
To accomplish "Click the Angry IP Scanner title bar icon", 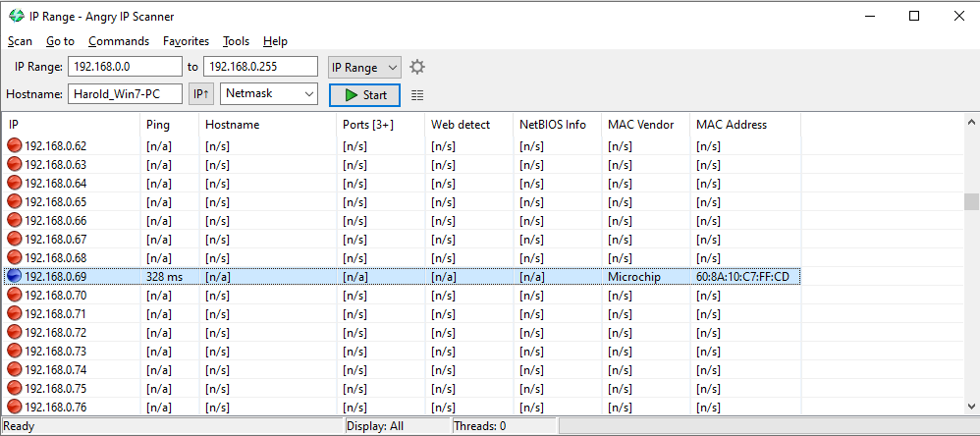I will (x=17, y=17).
